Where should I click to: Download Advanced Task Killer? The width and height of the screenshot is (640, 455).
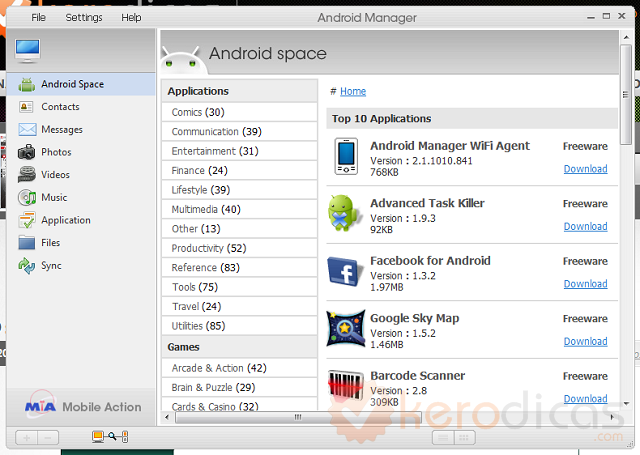tap(585, 226)
